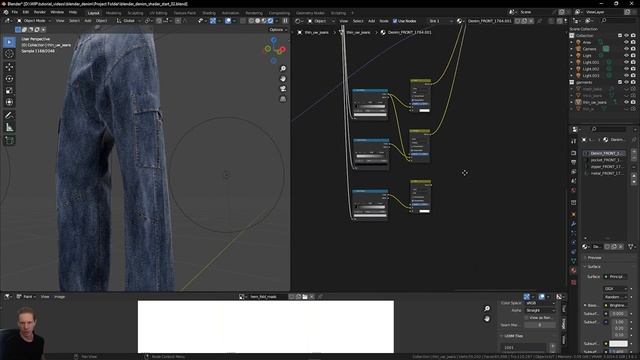
Task: Select the Scale tool
Action: [x=9, y=90]
